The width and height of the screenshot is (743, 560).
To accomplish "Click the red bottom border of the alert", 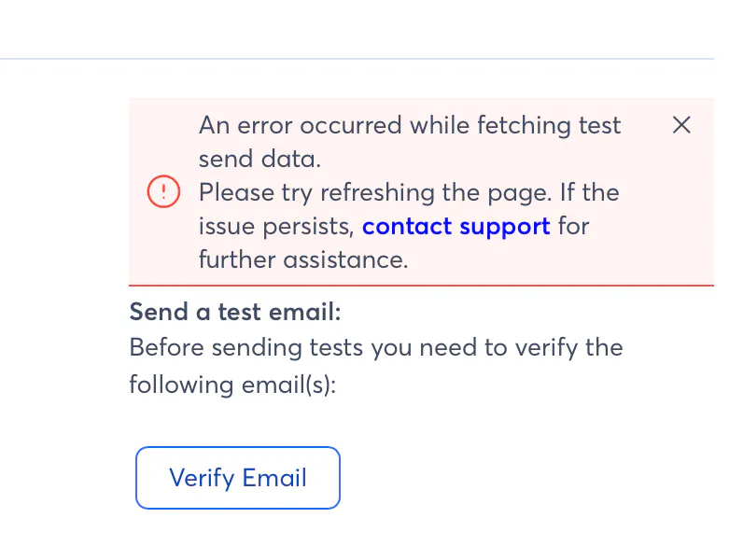I will (420, 285).
